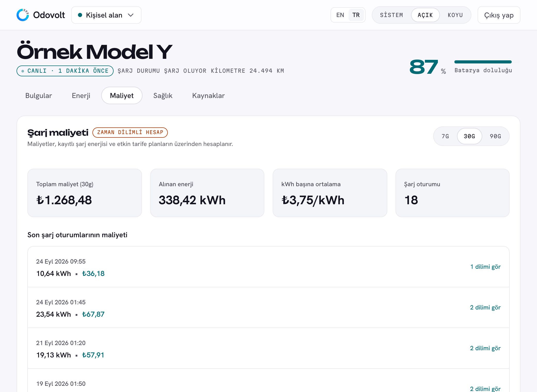
Task: Click the 87 % battery reading
Action: (428, 67)
